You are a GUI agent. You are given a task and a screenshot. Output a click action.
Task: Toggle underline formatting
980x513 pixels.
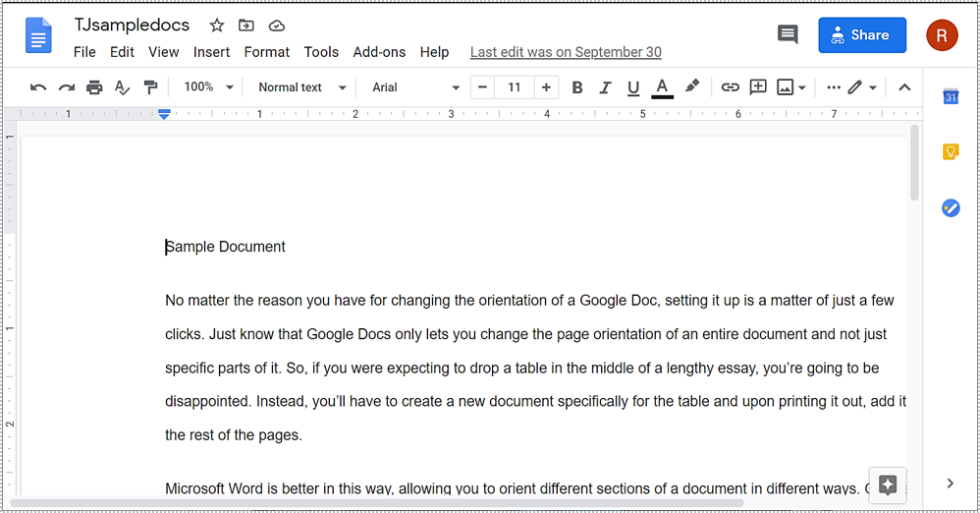point(633,87)
